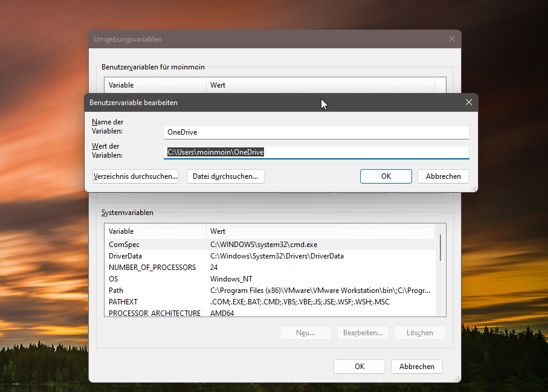Close the Umgebungsvariablen window
This screenshot has height=392, width=548.
[x=451, y=39]
